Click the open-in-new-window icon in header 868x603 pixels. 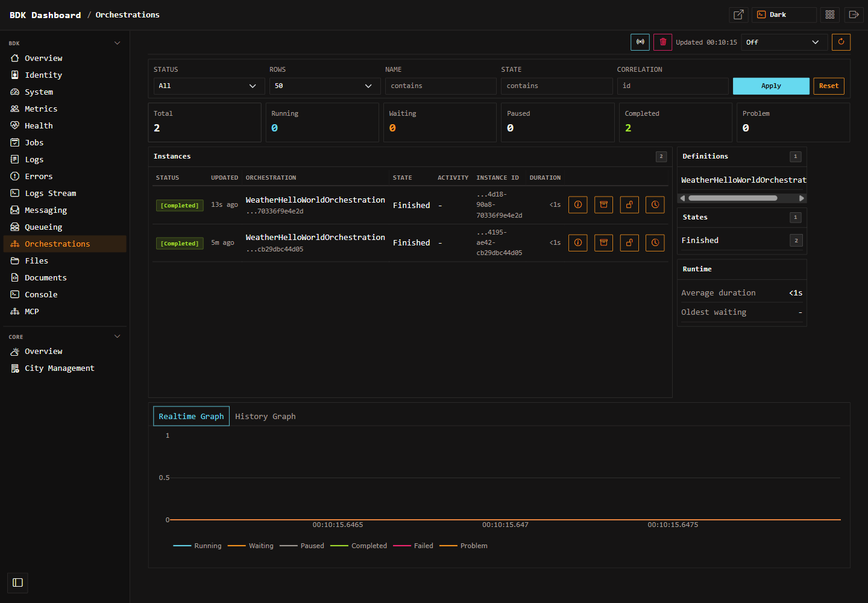[x=738, y=14]
